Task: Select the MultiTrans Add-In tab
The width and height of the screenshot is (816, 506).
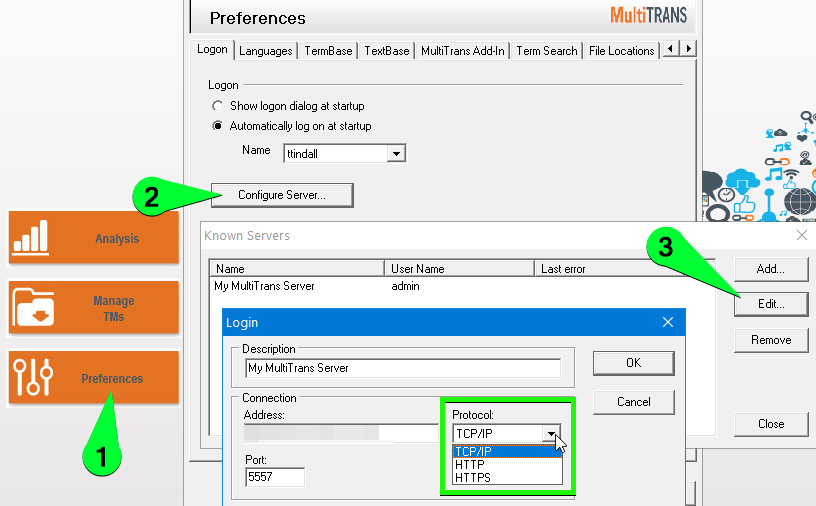Action: coord(463,51)
